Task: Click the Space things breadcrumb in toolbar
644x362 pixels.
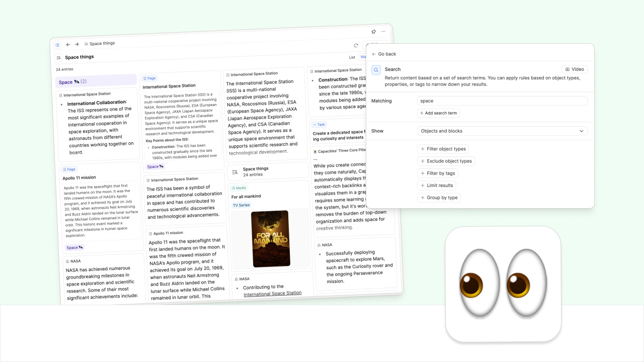Action: pos(100,44)
